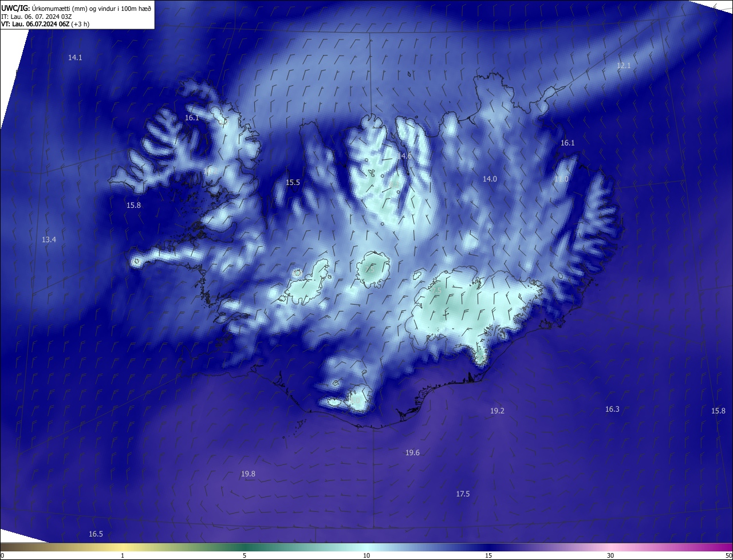Click the 14.1 value label
Screen dimensions: 733x560
[75, 57]
